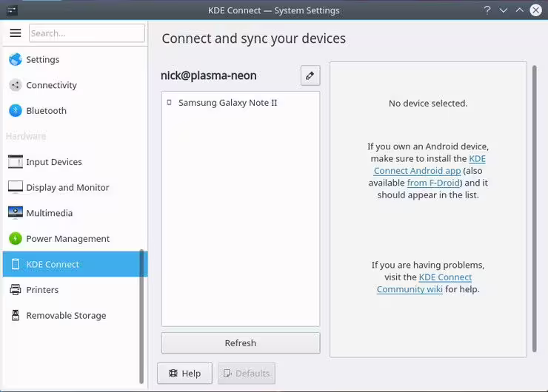Screen dimensions: 548x392
Task: Click the KDE Connect phone icon
Action: coord(16,264)
